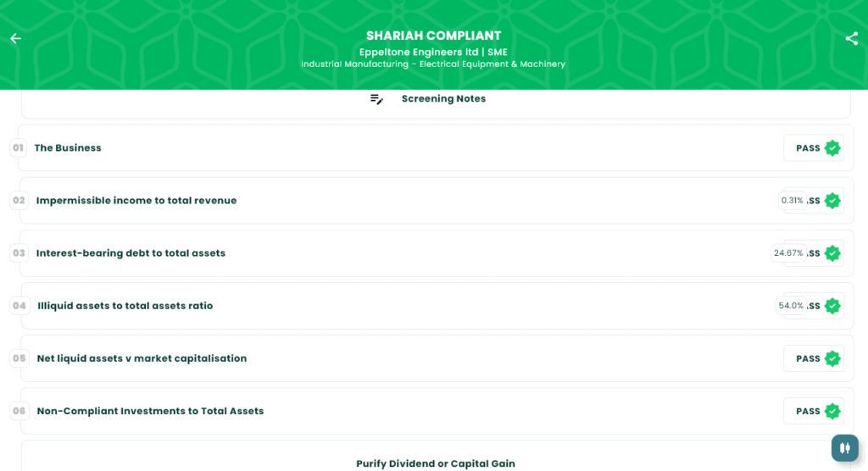Expand Impermissible income to total revenue row
Screen dimensions: 868x471
437,201
